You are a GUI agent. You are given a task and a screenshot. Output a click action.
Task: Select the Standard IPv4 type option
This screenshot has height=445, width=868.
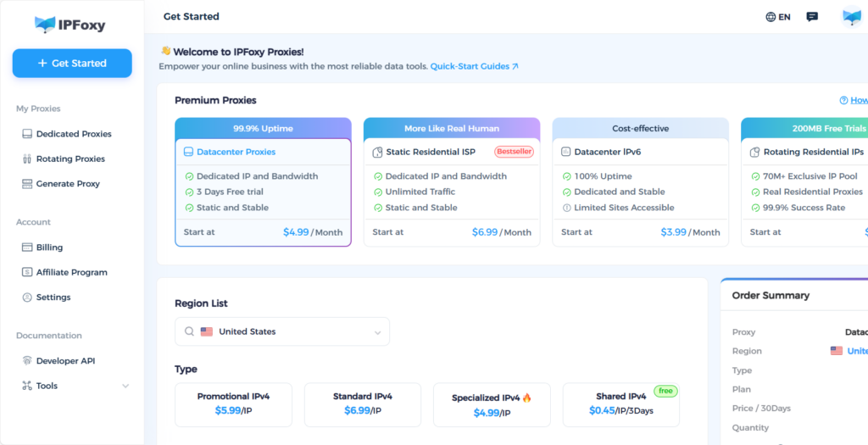pyautogui.click(x=363, y=404)
